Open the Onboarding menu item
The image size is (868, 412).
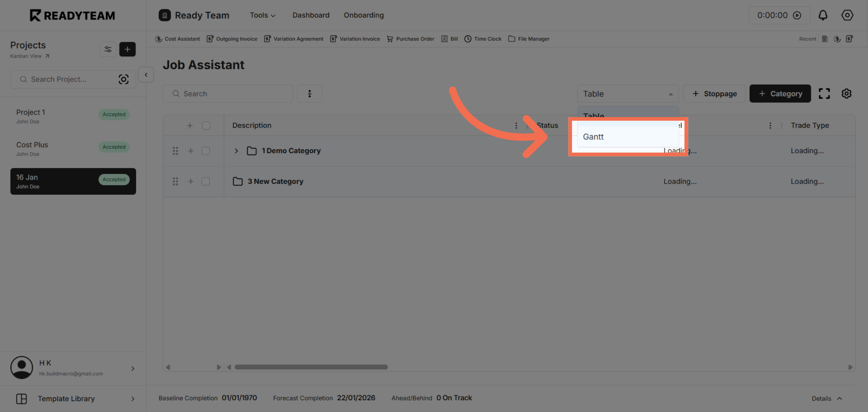pos(363,15)
